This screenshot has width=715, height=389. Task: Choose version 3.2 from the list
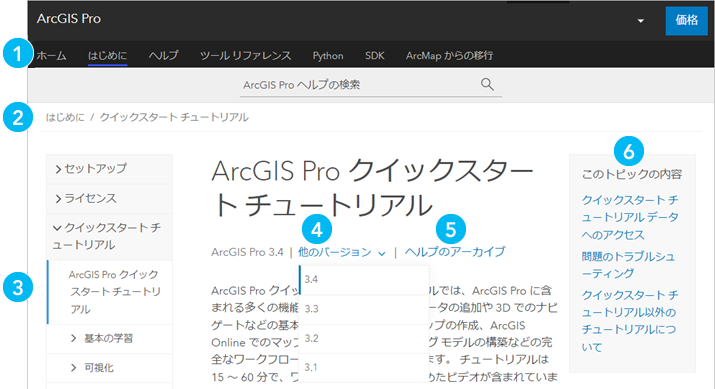[364, 338]
